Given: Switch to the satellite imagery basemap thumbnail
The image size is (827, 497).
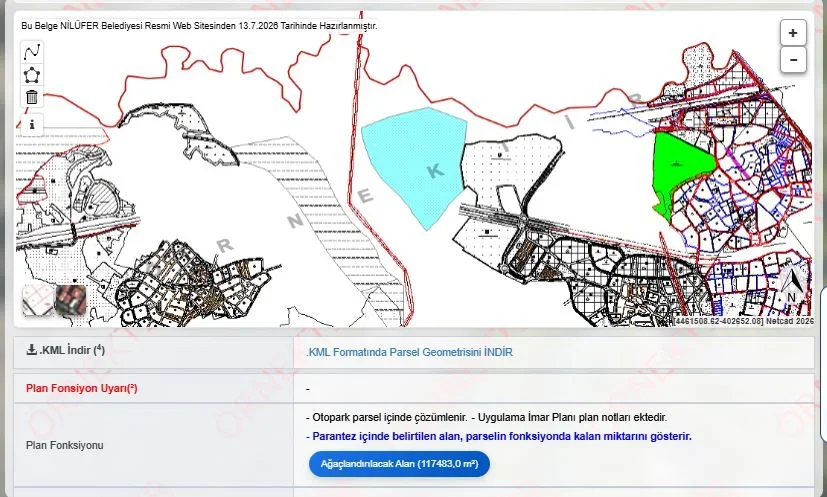Looking at the screenshot, I should (x=71, y=301).
